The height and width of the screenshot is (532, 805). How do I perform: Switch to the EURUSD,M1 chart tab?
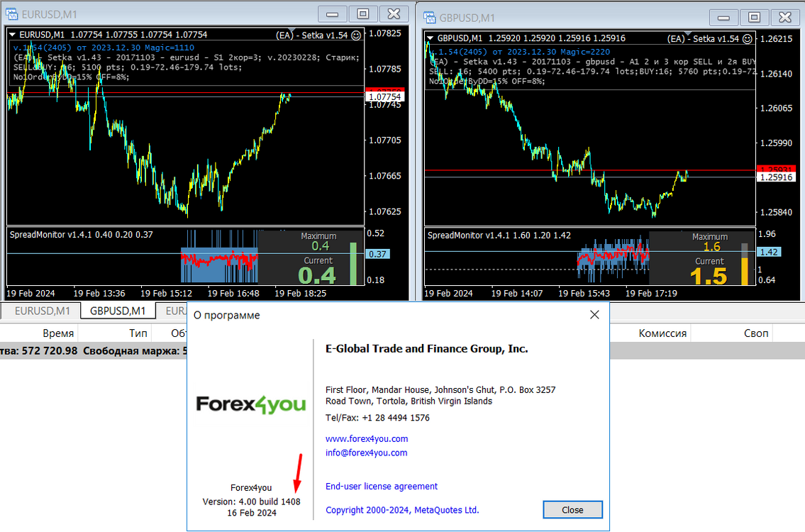coord(42,311)
